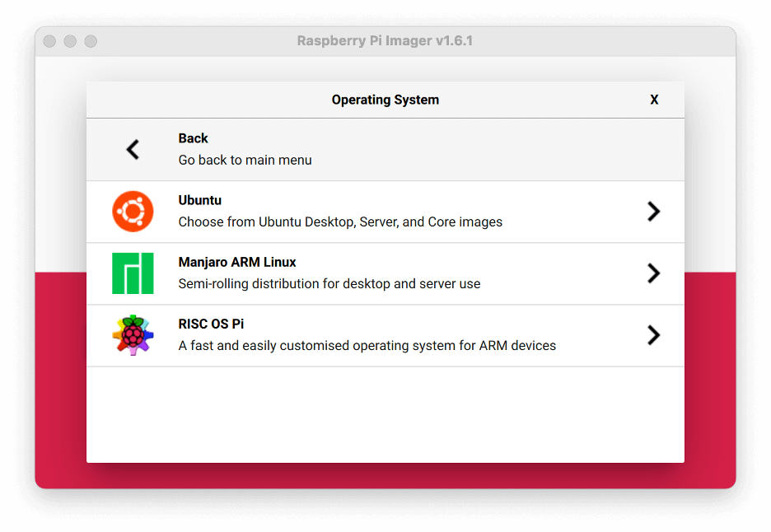
Task: Click the window minimize traffic-light button
Action: point(70,41)
